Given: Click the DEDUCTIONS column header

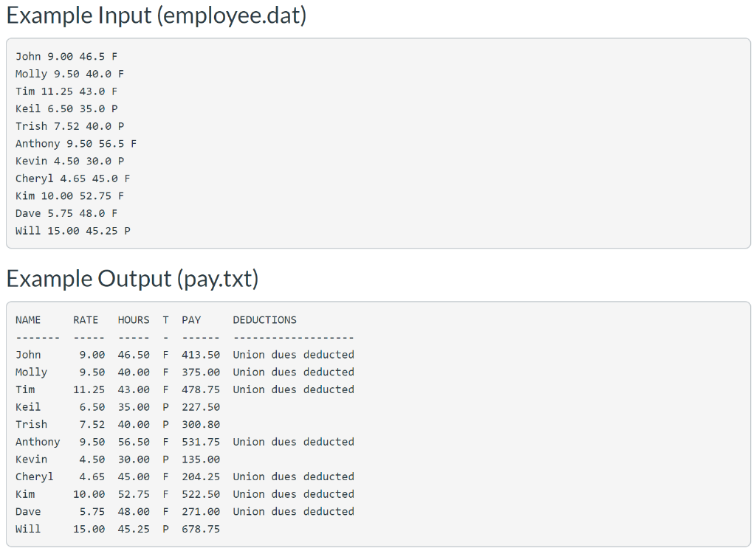Looking at the screenshot, I should (264, 319).
